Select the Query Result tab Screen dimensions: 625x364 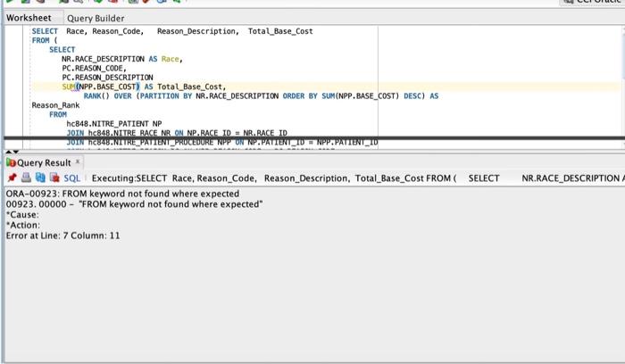[44, 162]
